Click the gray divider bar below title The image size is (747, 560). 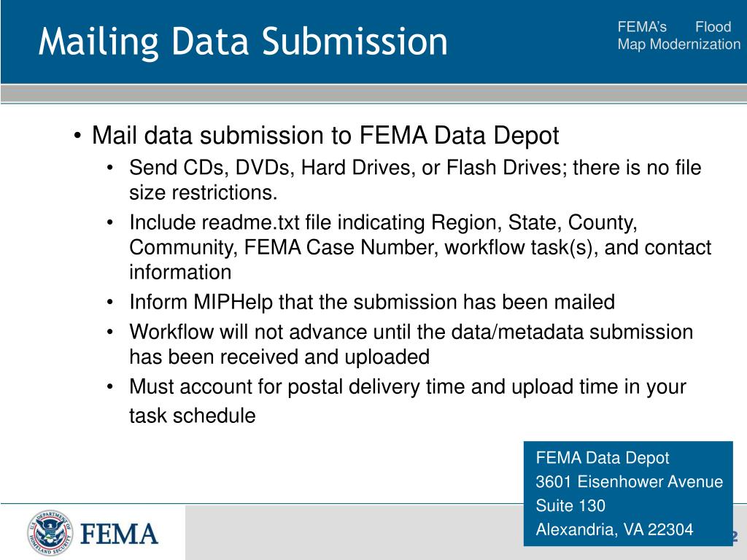373,93
